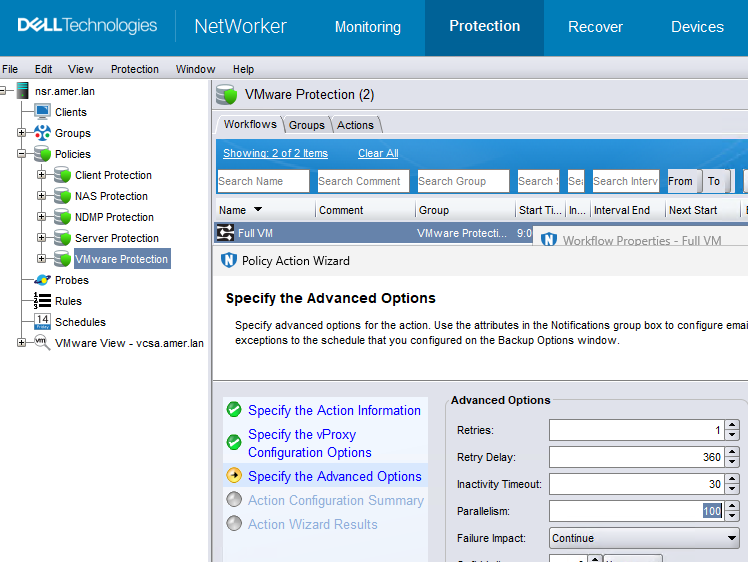Click the Policies shield icon
Screen dimensions: 748x562
point(42,154)
